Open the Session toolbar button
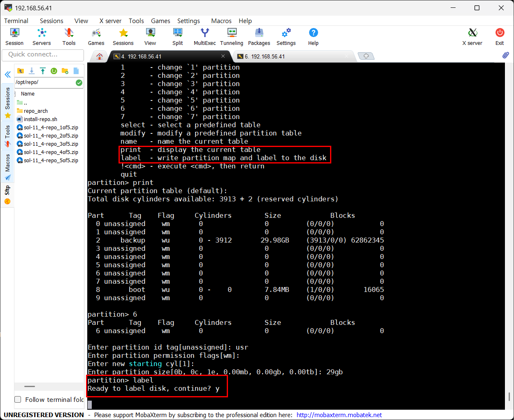This screenshot has height=420, width=514. pyautogui.click(x=14, y=37)
